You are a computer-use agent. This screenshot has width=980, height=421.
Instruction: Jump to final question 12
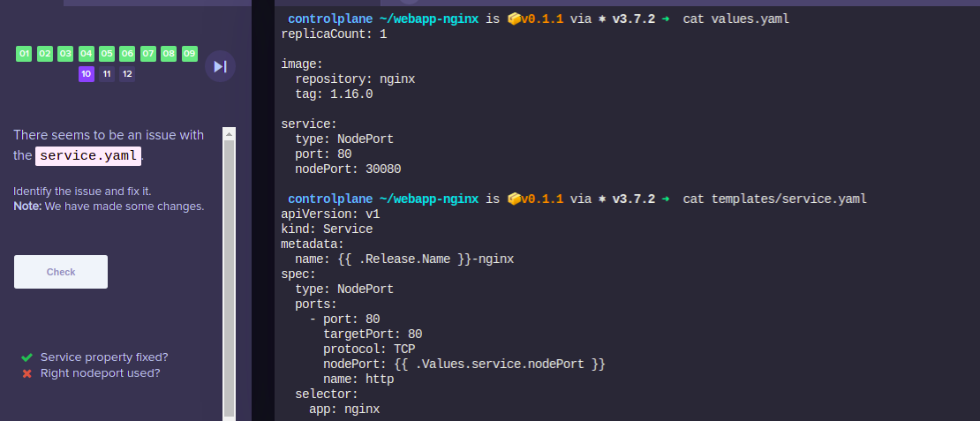pos(127,74)
